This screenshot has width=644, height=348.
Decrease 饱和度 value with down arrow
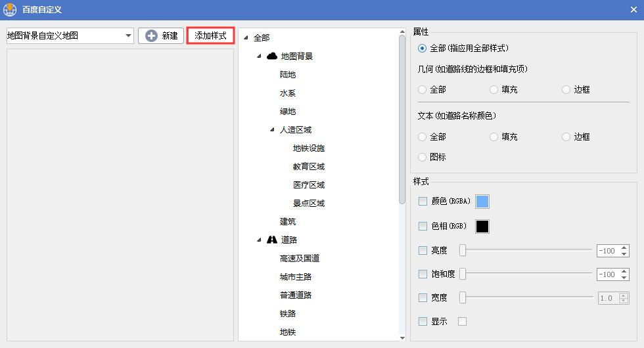point(624,277)
